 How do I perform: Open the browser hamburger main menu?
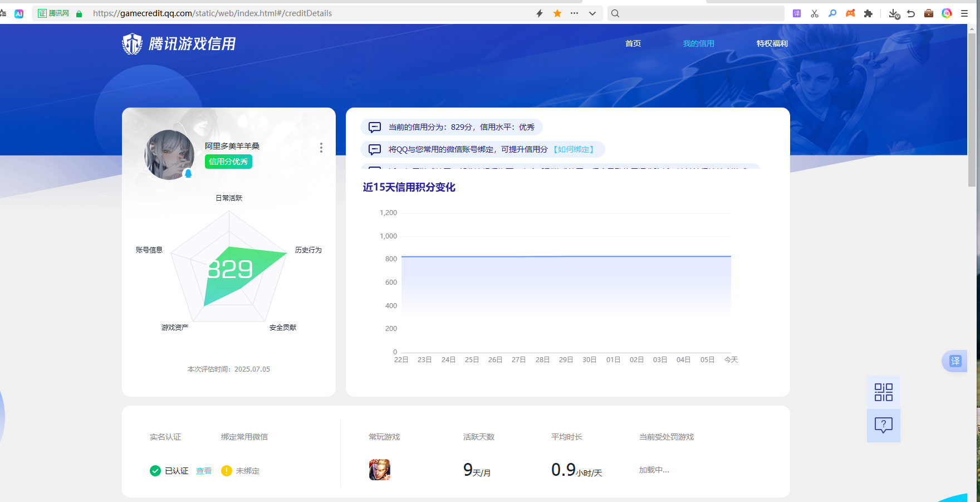pyautogui.click(x=964, y=13)
